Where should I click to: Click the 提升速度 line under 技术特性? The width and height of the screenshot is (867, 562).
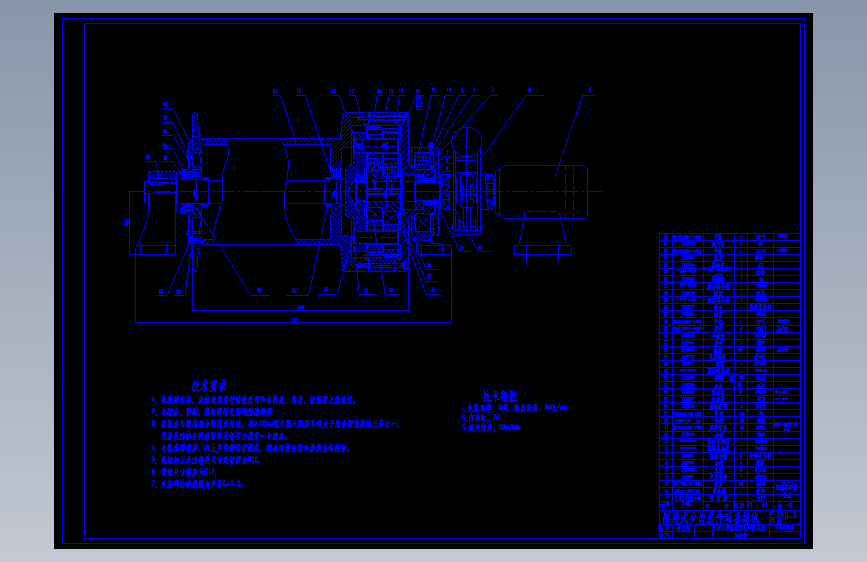pos(490,428)
